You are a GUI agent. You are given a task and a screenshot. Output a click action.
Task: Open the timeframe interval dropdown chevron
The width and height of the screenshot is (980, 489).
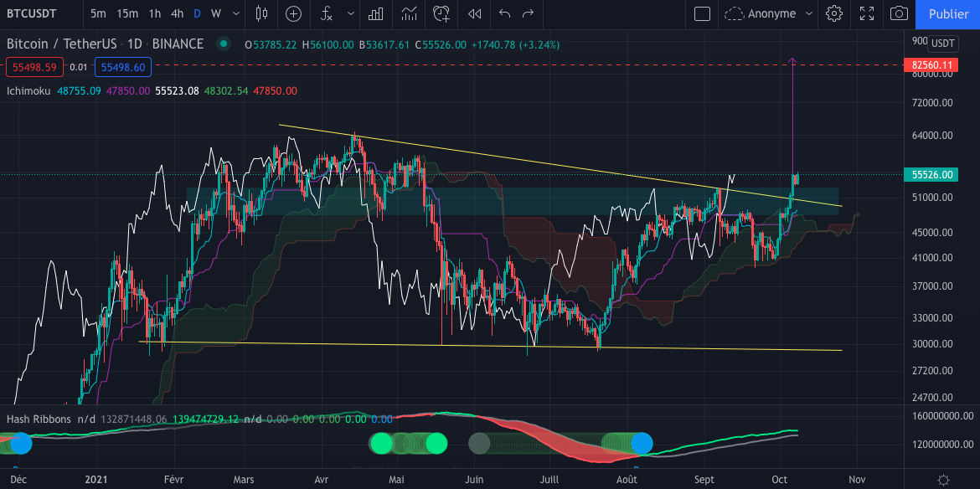[x=235, y=14]
